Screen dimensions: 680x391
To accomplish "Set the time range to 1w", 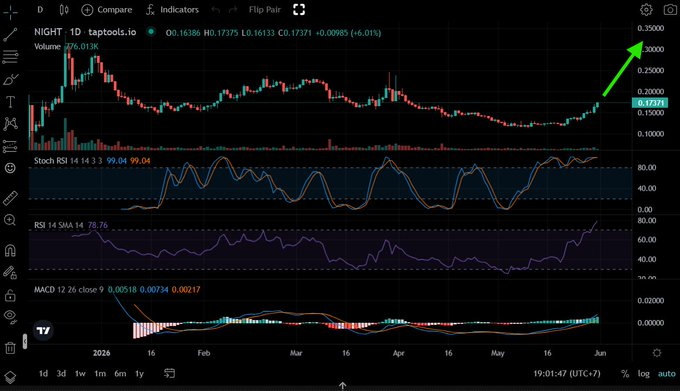I will [x=80, y=373].
